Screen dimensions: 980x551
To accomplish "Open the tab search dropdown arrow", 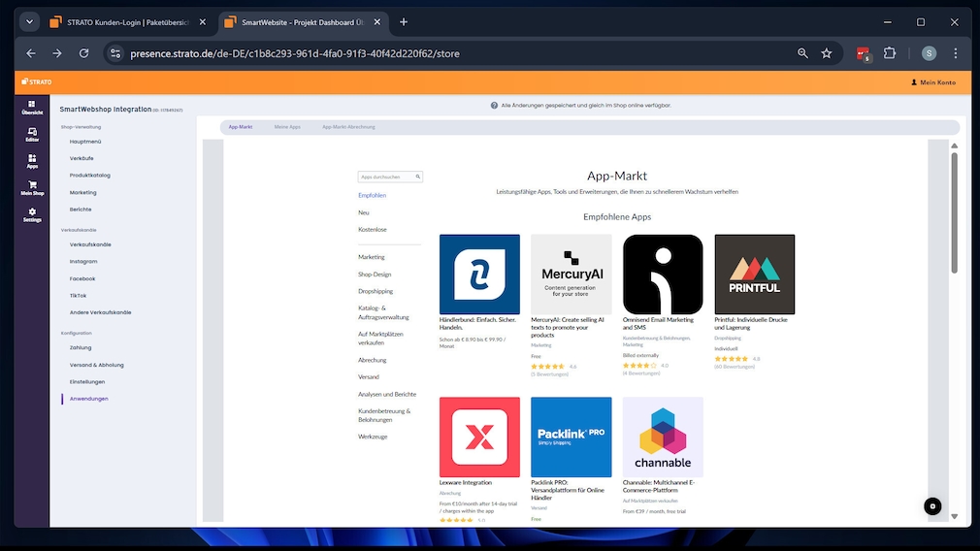I will click(29, 22).
